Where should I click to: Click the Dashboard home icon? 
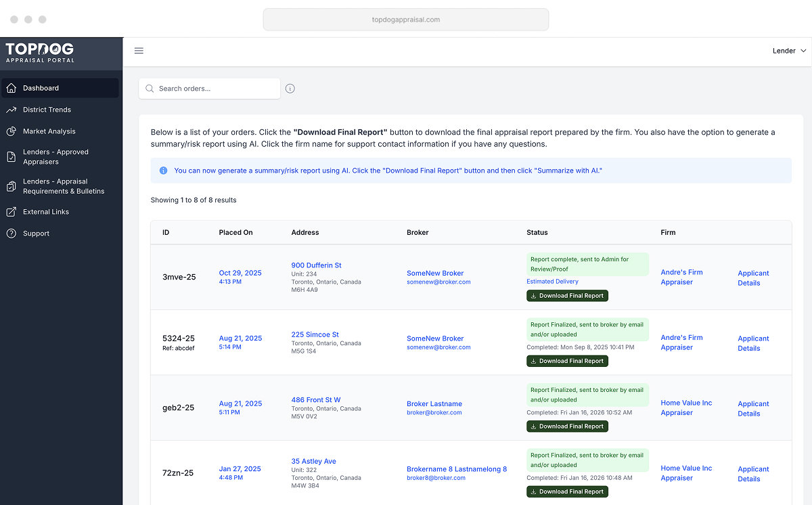tap(11, 88)
